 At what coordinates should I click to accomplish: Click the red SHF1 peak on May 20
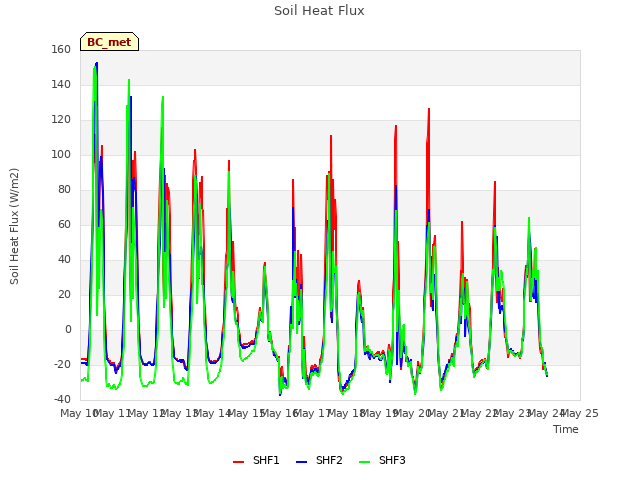(429, 109)
